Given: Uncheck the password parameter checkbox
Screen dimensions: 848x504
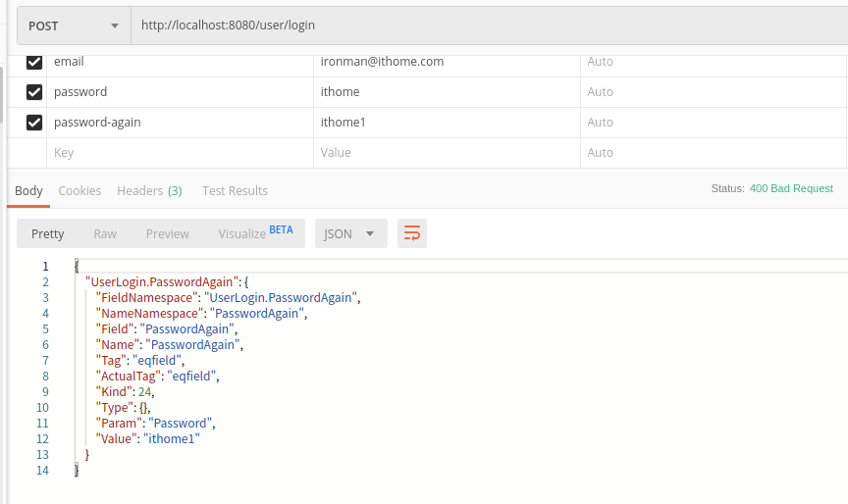Looking at the screenshot, I should pos(34,92).
